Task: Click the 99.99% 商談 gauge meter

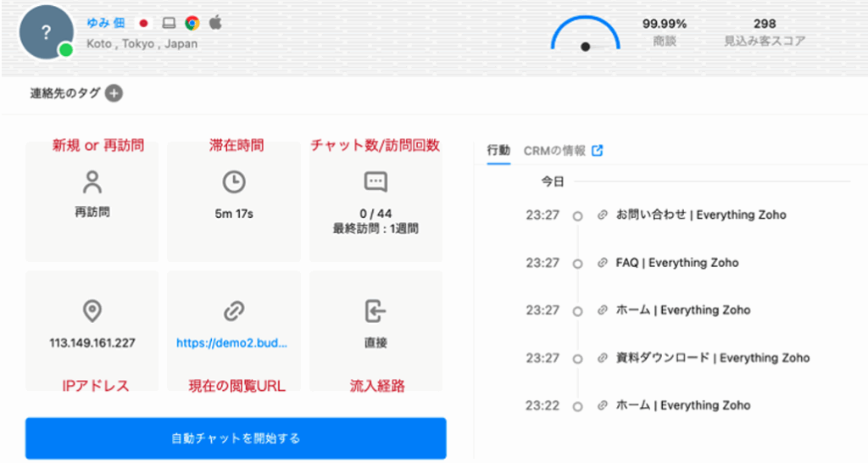Action: [585, 36]
